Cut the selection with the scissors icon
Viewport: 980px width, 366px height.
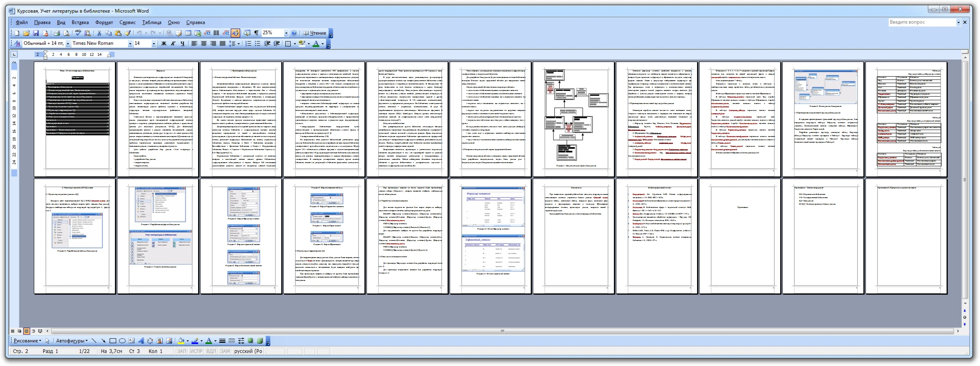(x=99, y=33)
